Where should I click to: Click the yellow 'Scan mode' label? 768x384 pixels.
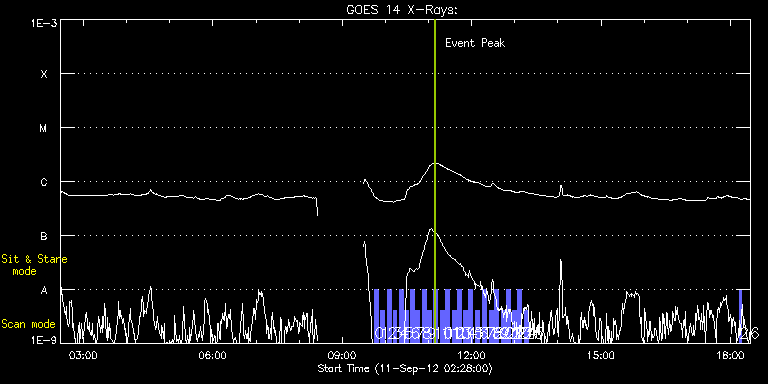[x=28, y=324]
